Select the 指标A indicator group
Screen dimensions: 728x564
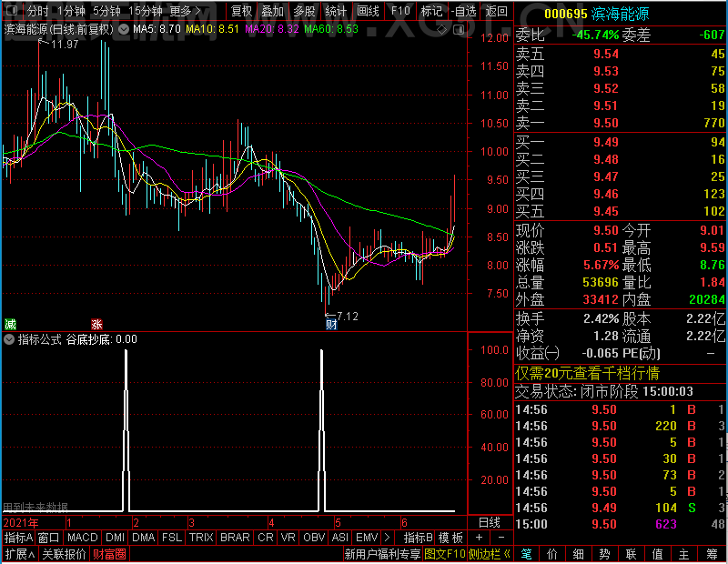point(18,538)
